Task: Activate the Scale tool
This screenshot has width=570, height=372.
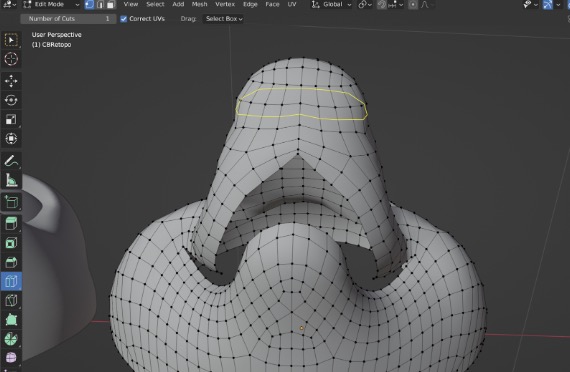Action: (x=11, y=120)
